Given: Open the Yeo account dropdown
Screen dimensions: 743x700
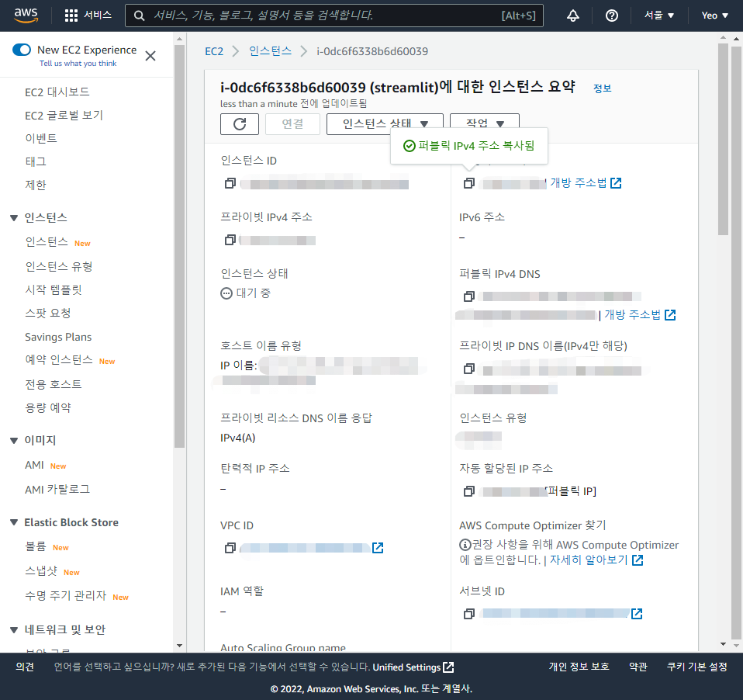Looking at the screenshot, I should [x=714, y=16].
